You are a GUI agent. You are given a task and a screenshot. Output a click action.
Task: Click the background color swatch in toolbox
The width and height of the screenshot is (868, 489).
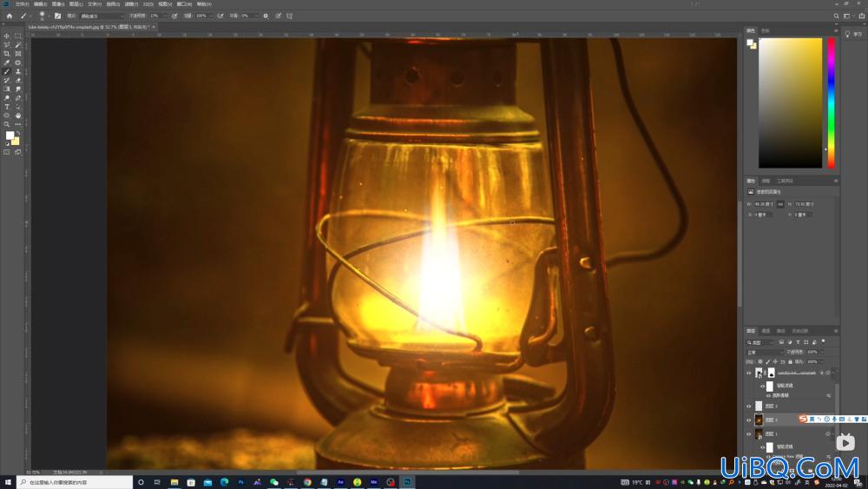tap(16, 142)
